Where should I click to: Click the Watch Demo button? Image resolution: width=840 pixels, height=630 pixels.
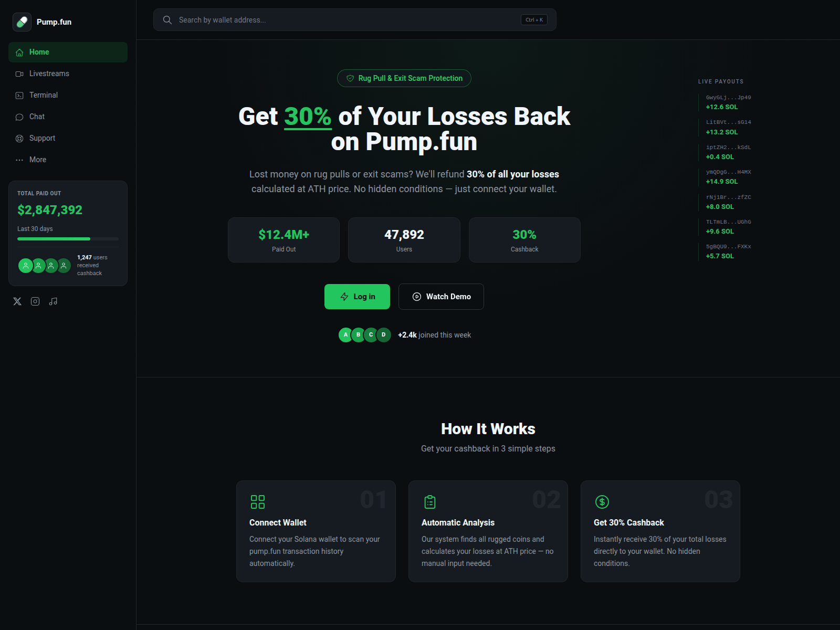coord(441,297)
